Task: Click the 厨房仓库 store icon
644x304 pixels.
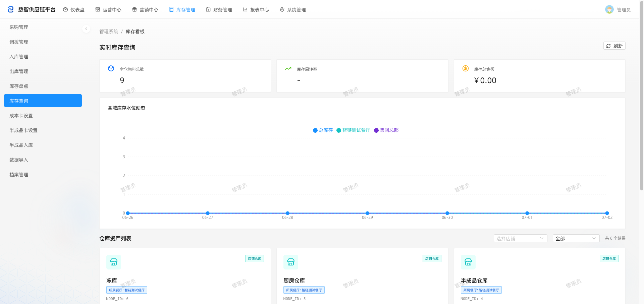Action: coord(291,262)
